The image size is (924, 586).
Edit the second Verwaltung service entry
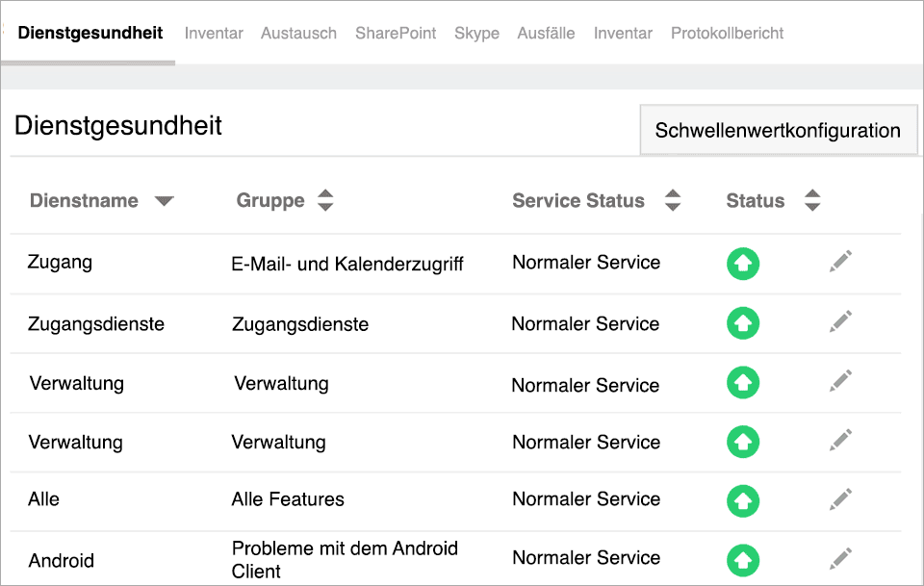click(x=840, y=440)
